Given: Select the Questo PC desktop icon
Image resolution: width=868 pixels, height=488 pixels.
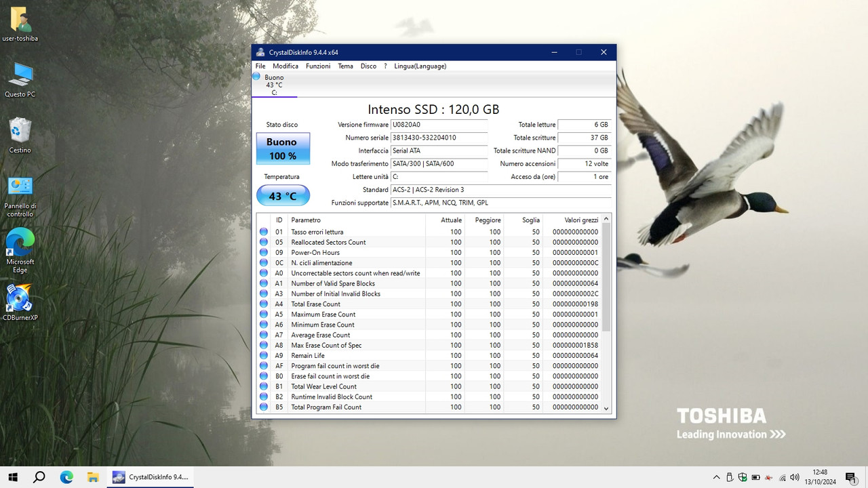Looking at the screenshot, I should click(20, 80).
